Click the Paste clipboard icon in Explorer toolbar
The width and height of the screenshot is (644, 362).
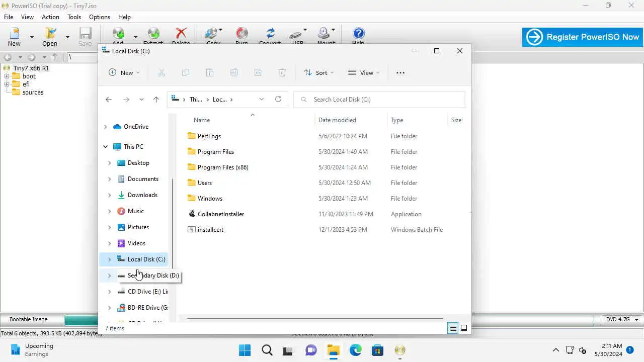click(210, 73)
